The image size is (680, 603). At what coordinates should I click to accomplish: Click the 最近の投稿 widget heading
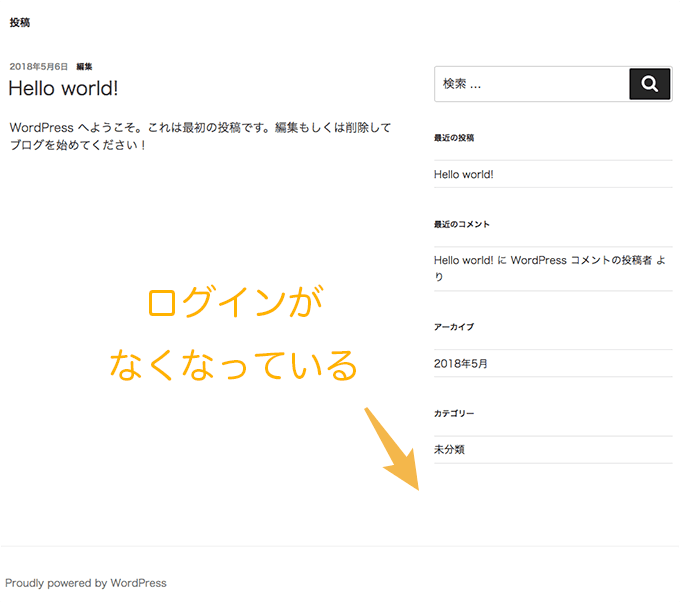click(454, 138)
